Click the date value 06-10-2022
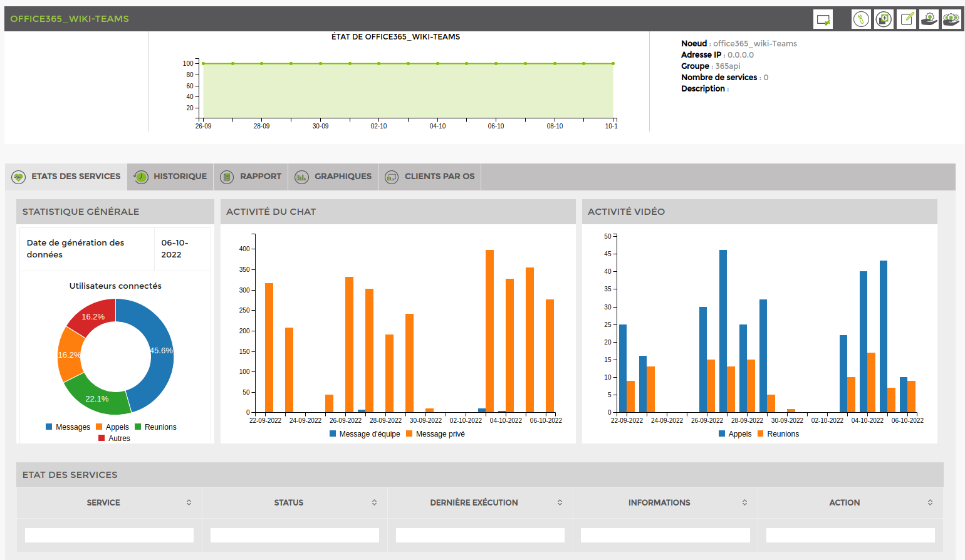The height and width of the screenshot is (560, 965). 175,249
